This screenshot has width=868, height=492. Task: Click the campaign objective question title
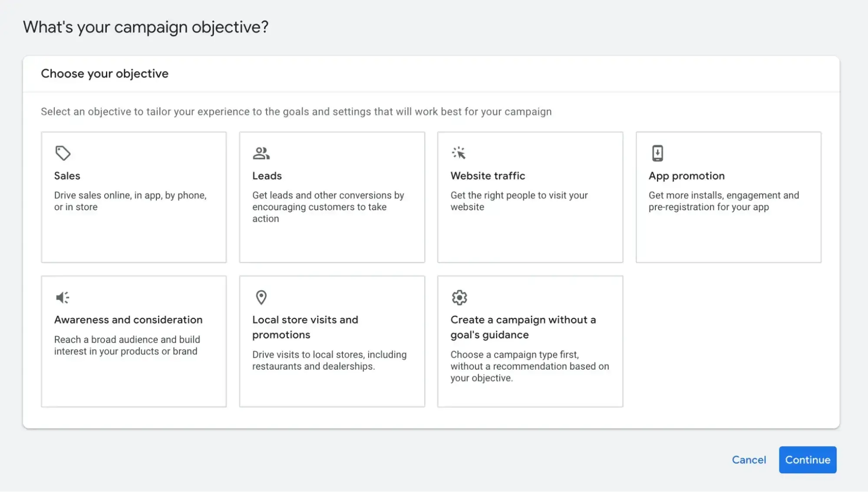[x=146, y=26]
